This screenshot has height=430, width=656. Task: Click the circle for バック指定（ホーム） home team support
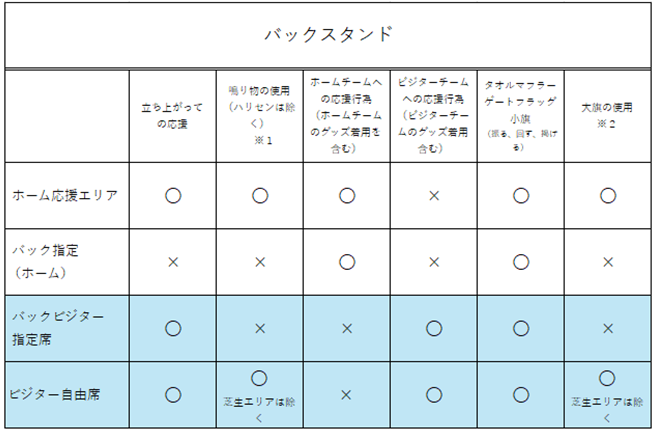(346, 262)
